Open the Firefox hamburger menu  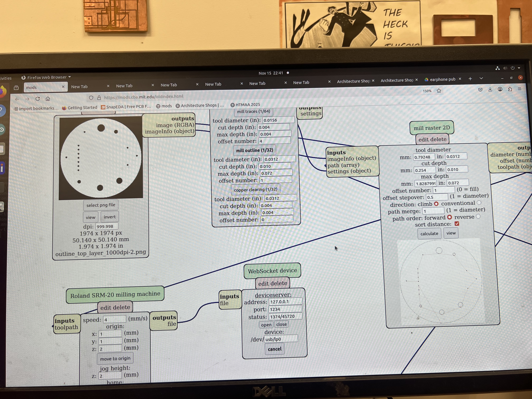tap(519, 89)
